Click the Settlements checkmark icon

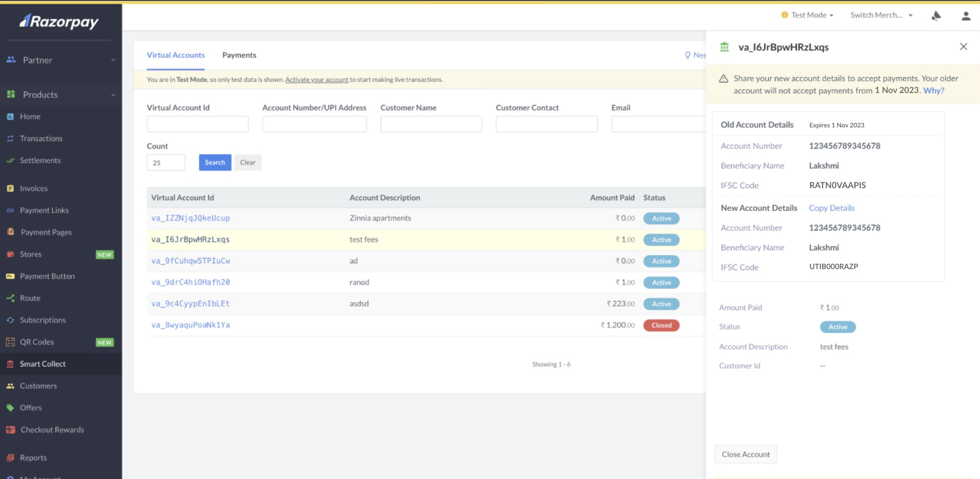pyautogui.click(x=10, y=160)
